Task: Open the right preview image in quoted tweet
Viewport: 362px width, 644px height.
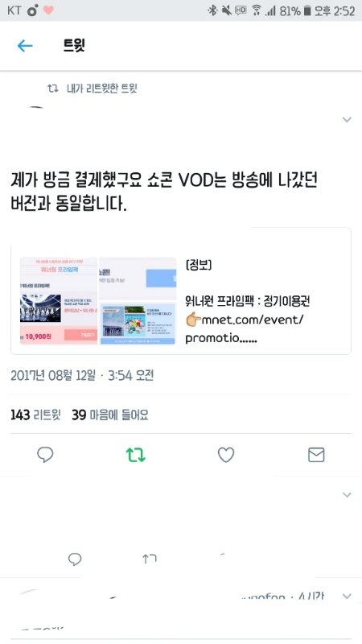Action: 138,300
